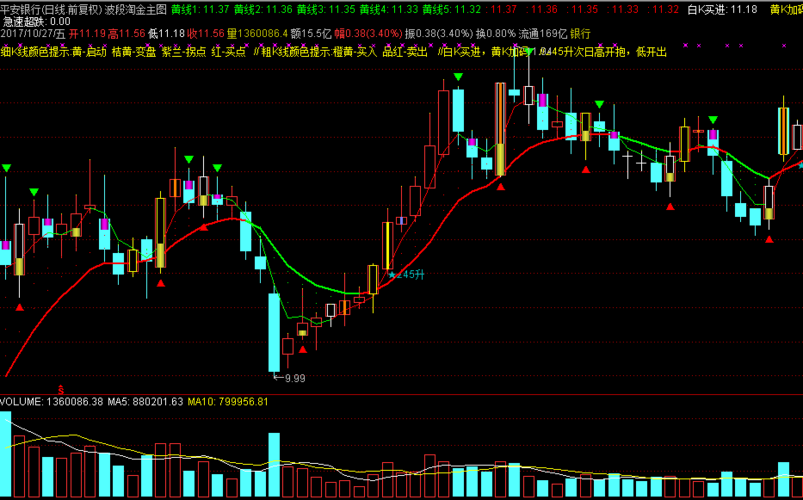Click the red up-triangle right of the 9.99 low
803x500 pixels.
[x=303, y=348]
